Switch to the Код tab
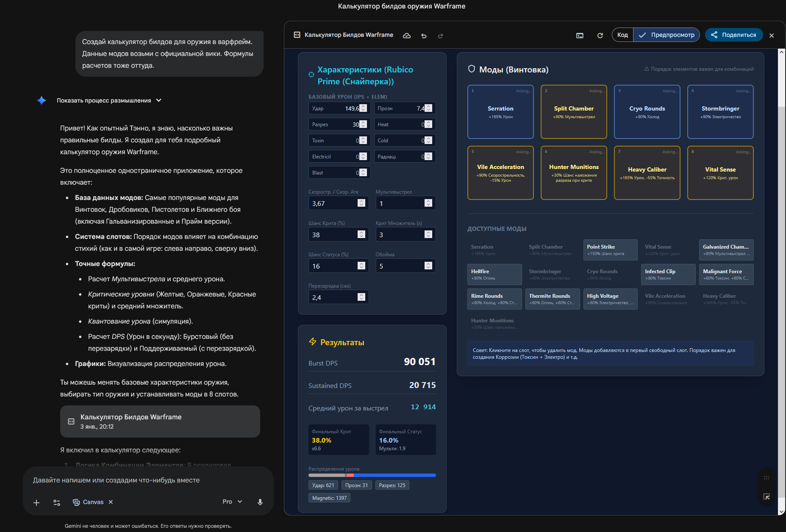The height and width of the screenshot is (532, 786). pos(622,35)
